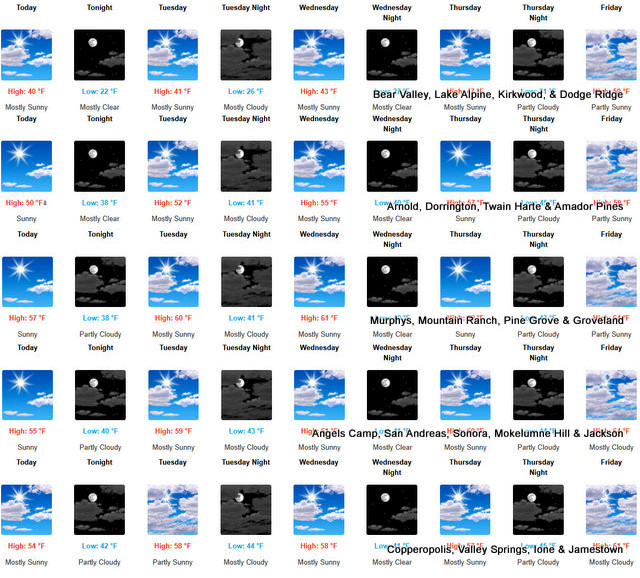Select the forecast icon above High: 61 °F
This screenshot has height=578, width=640.
coord(319,282)
